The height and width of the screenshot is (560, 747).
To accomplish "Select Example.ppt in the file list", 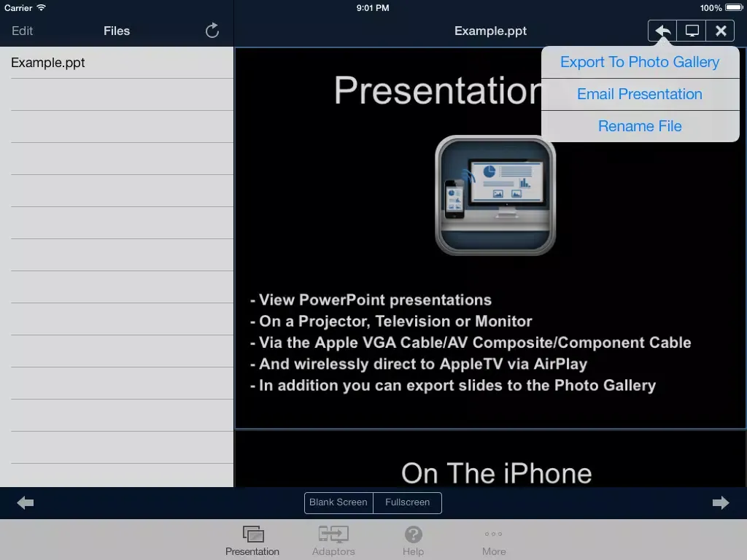I will (x=117, y=63).
